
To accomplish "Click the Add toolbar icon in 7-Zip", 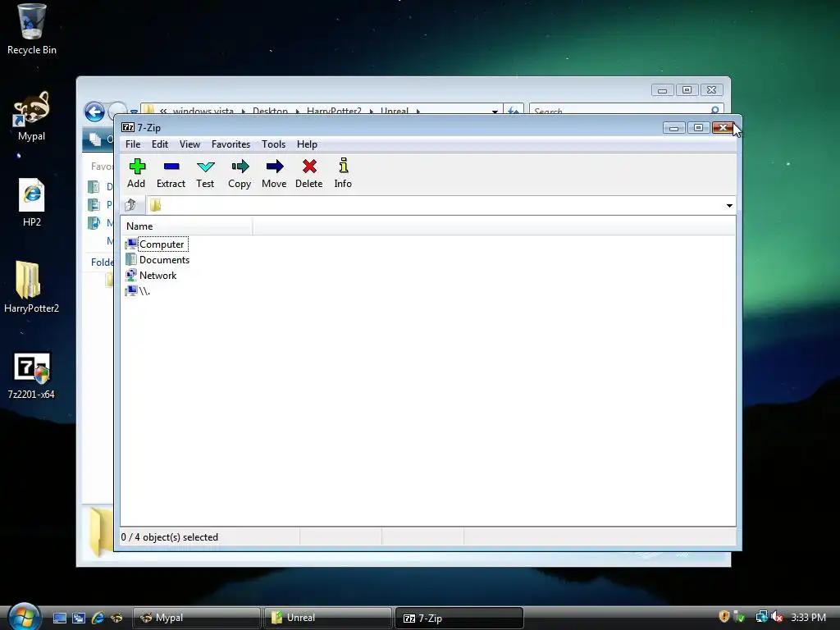I will [x=137, y=173].
